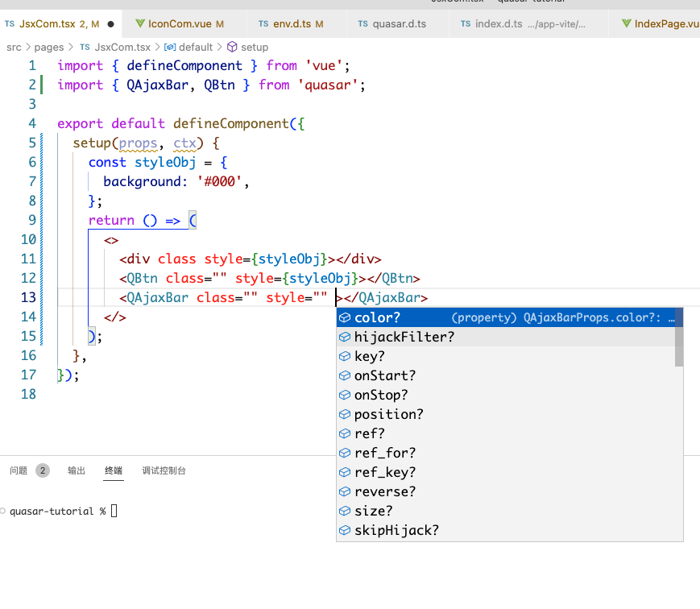Click the 'setup' breadcrumb symbol
Viewport: 700px width, 609px height.
click(255, 48)
